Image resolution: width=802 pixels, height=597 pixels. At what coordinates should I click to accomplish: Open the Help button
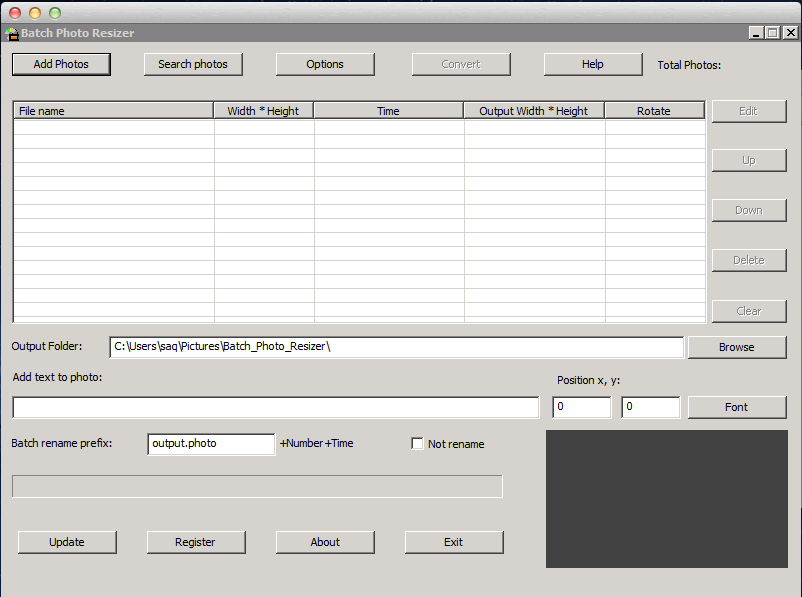(x=593, y=64)
